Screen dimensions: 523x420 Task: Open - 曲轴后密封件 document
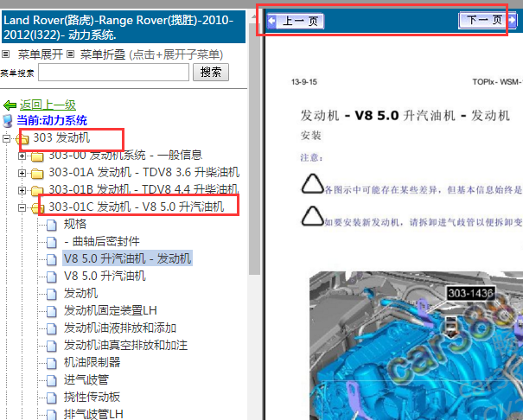101,241
